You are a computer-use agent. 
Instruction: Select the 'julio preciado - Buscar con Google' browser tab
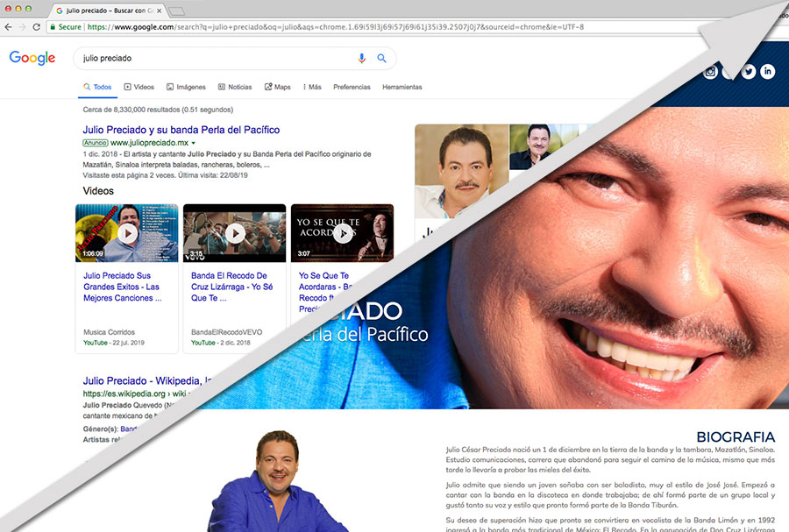[109, 11]
